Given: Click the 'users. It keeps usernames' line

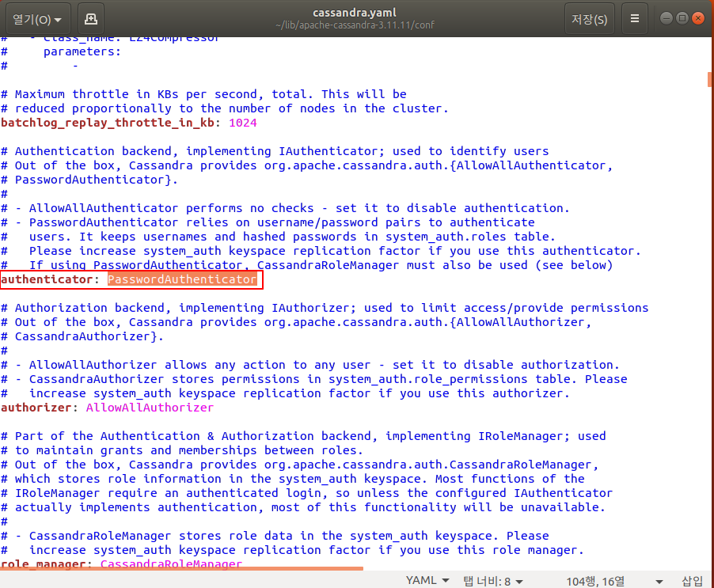Looking at the screenshot, I should click(x=278, y=237).
